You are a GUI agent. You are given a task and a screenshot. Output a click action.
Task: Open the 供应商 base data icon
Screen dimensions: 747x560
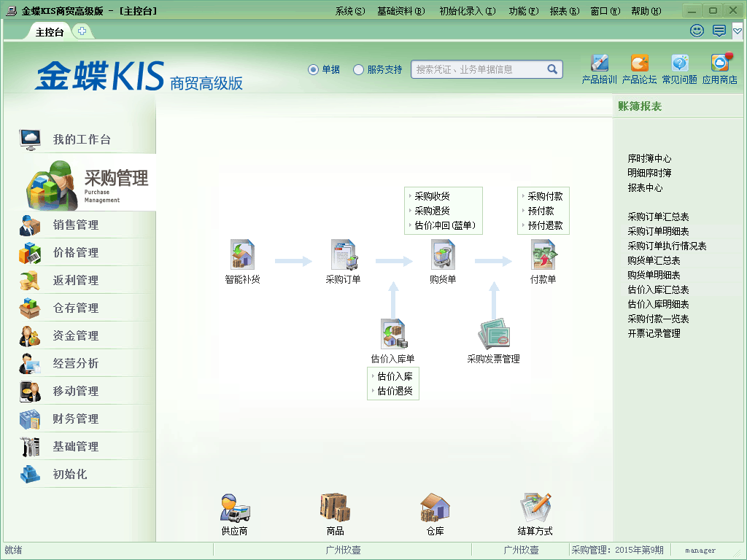pyautogui.click(x=234, y=507)
